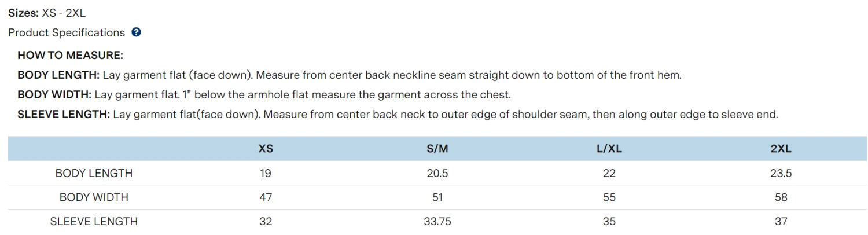Click the SLEEVE LENGTH row label in table
Screen dimensions: 868x235
[x=94, y=221]
